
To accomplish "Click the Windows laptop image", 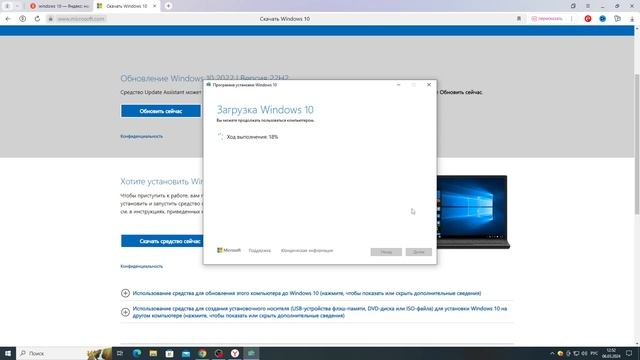I will point(473,212).
